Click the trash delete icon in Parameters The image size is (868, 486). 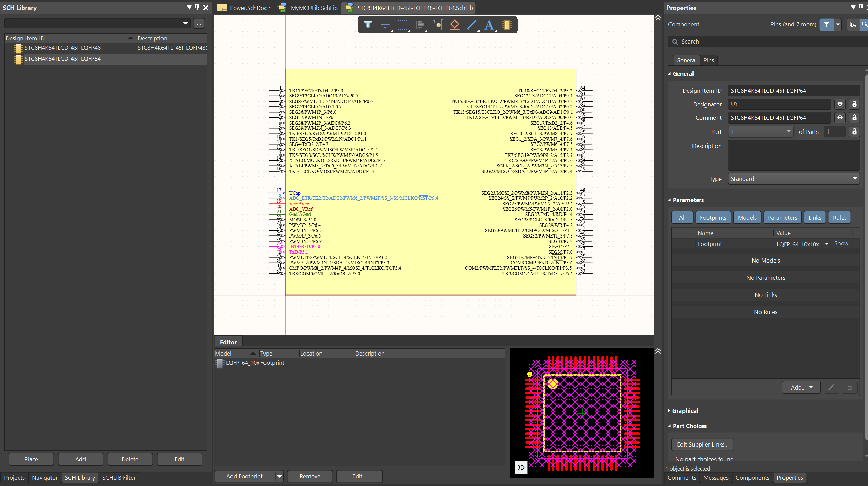pos(849,387)
